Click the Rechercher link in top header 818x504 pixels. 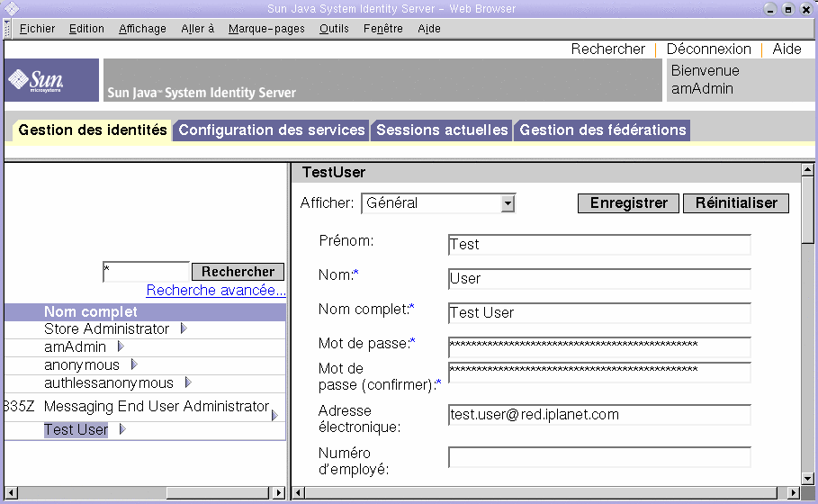(607, 49)
